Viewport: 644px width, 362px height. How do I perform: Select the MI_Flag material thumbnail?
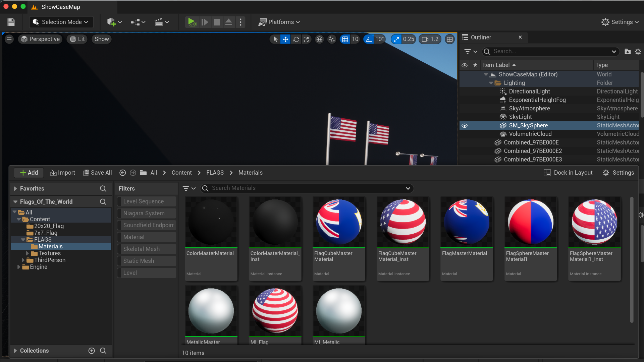click(x=275, y=311)
